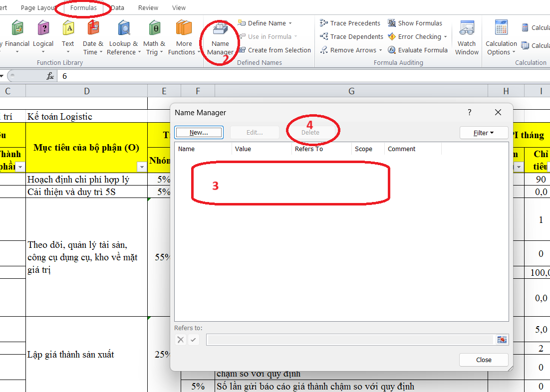Image resolution: width=550 pixels, height=392 pixels.
Task: Click the New... button in Name Manager
Action: (x=199, y=133)
